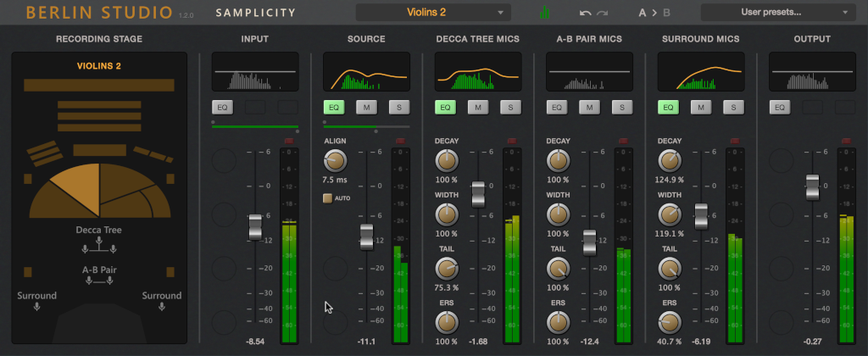The width and height of the screenshot is (868, 356).
Task: Toggle the Source EQ button
Action: [x=334, y=108]
